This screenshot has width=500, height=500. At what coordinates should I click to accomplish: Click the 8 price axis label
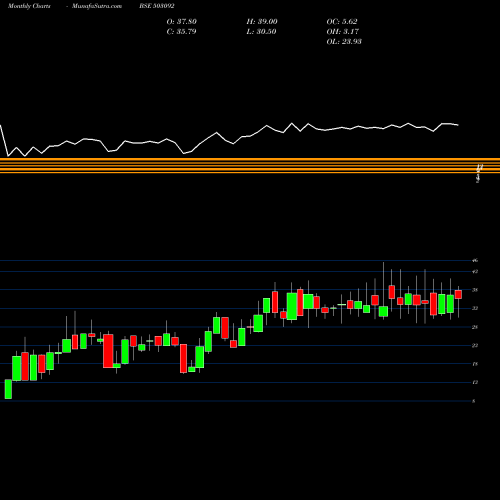point(474,401)
